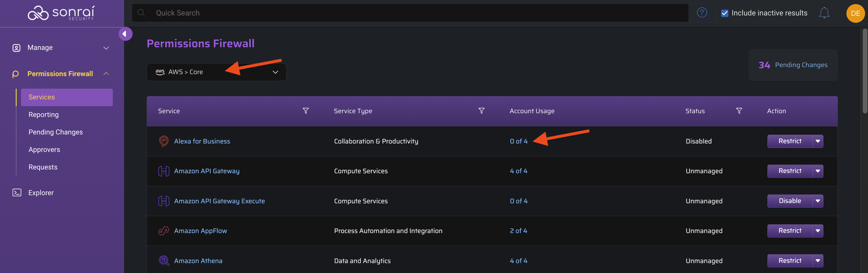Click the Permissions Firewall page title
868x273 pixels.
[201, 43]
